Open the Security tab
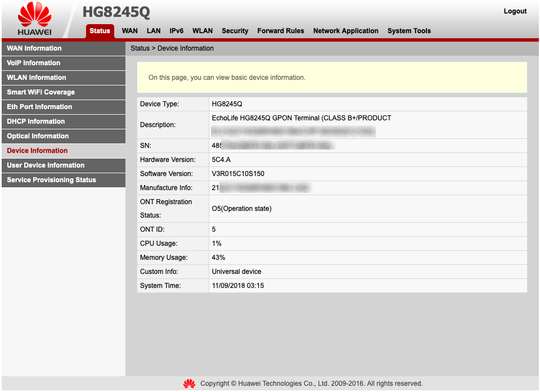Viewport: 540px width, 392px height. tap(235, 31)
